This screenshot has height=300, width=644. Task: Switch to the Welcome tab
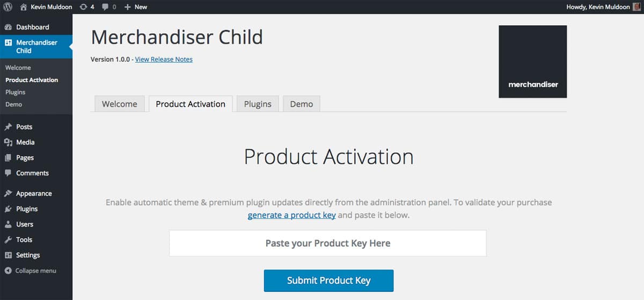click(x=119, y=104)
